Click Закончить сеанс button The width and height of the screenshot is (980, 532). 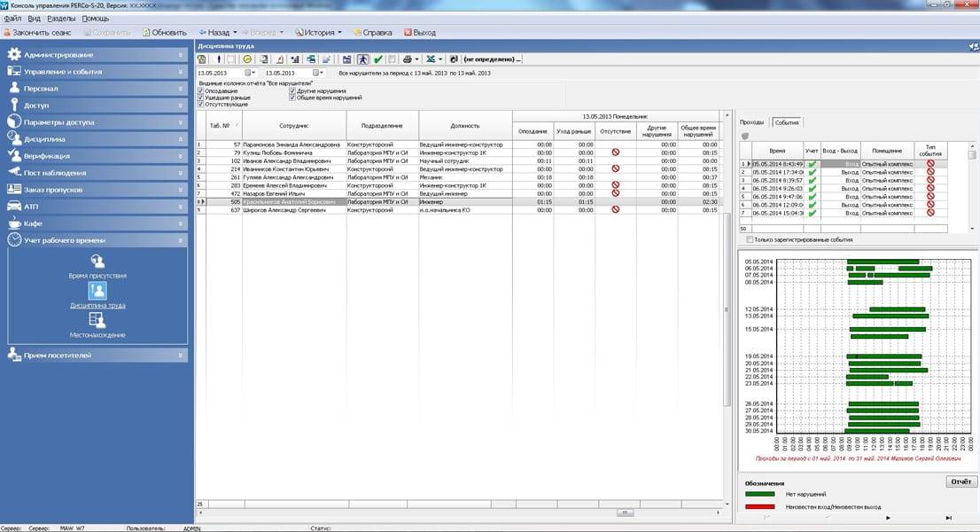click(x=36, y=32)
